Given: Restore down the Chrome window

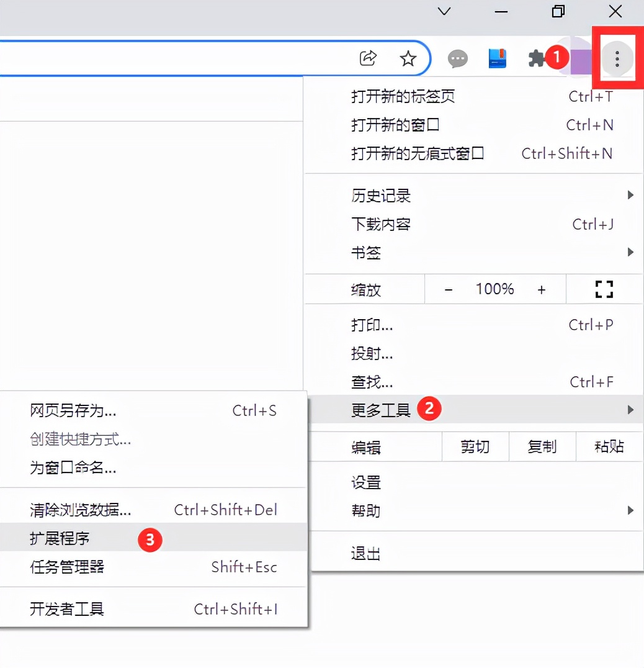Looking at the screenshot, I should coord(558,11).
